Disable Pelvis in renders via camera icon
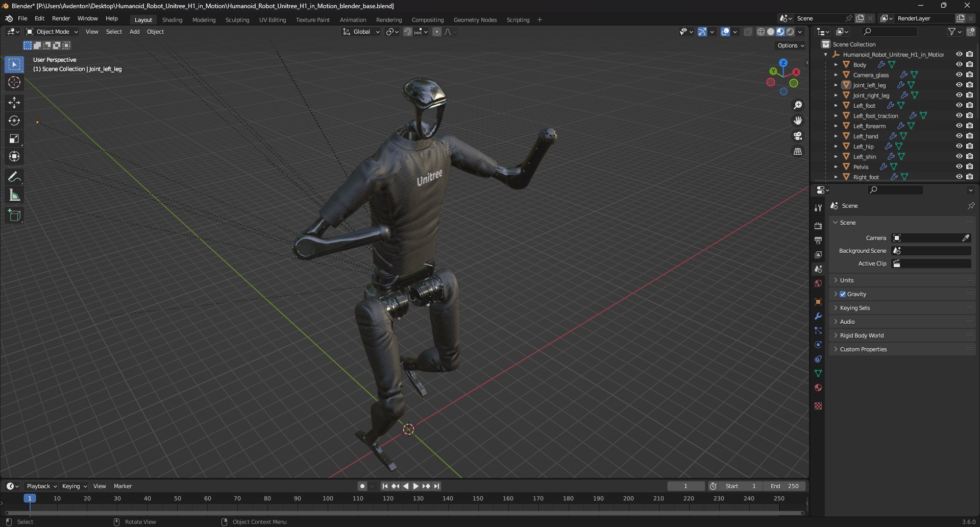 coord(969,166)
